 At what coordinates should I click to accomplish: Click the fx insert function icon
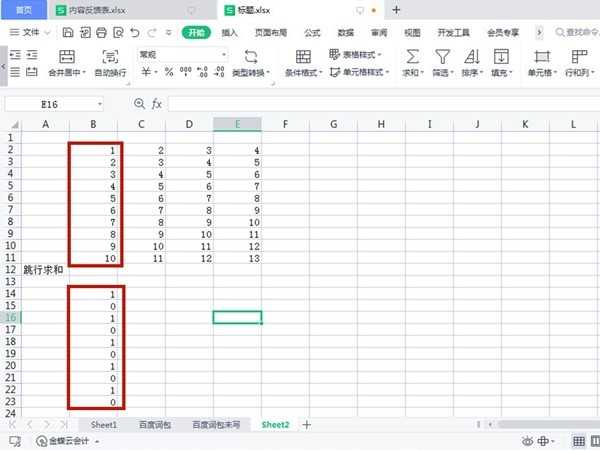tap(157, 104)
